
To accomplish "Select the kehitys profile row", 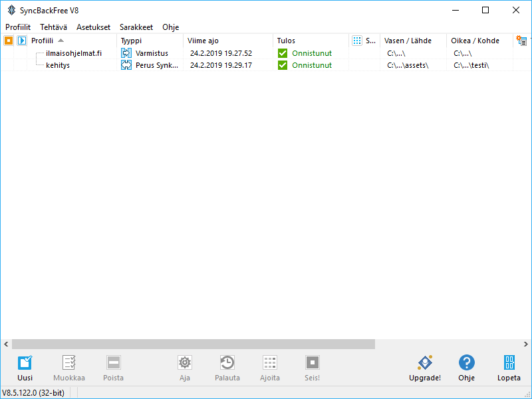I will click(58, 65).
